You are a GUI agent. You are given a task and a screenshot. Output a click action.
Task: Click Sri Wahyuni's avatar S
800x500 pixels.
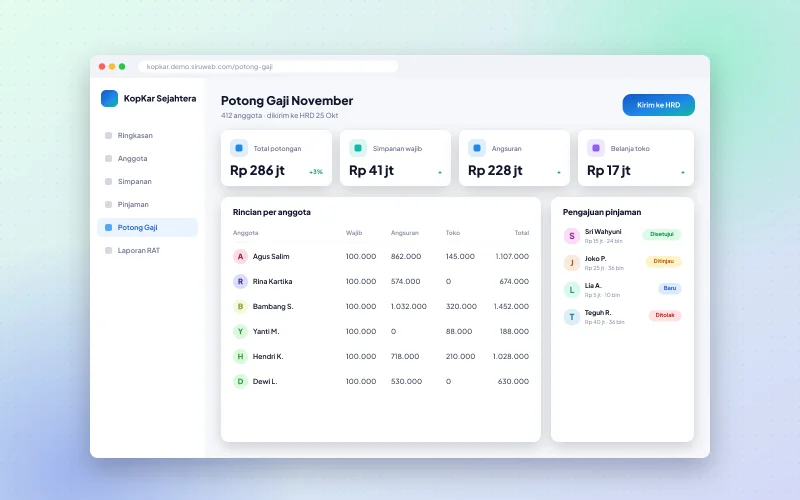[x=571, y=236]
